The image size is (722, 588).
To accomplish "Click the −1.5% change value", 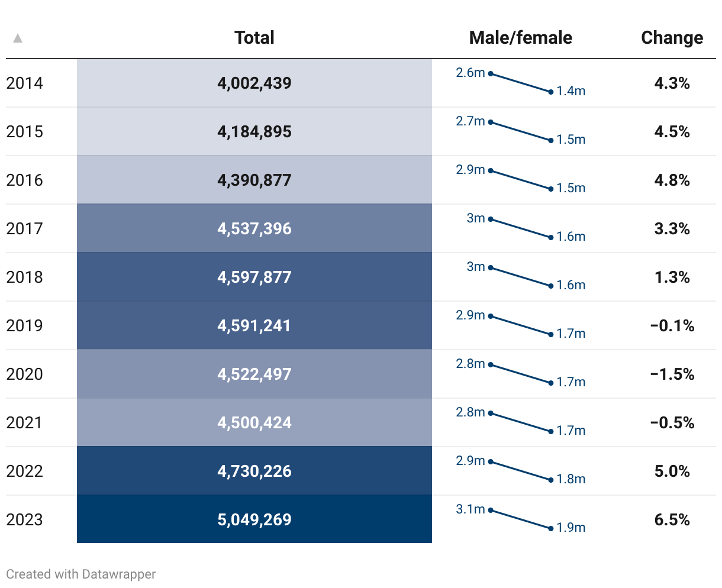I will pos(672,374).
